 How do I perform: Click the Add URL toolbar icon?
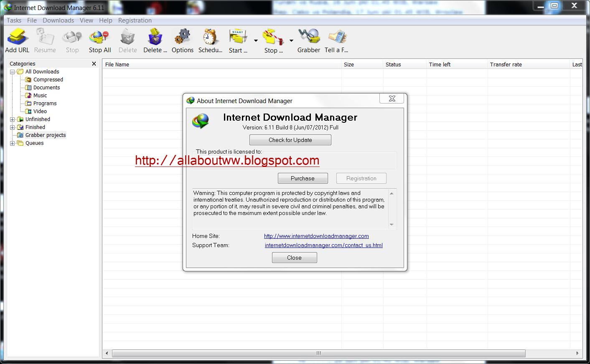pos(17,37)
